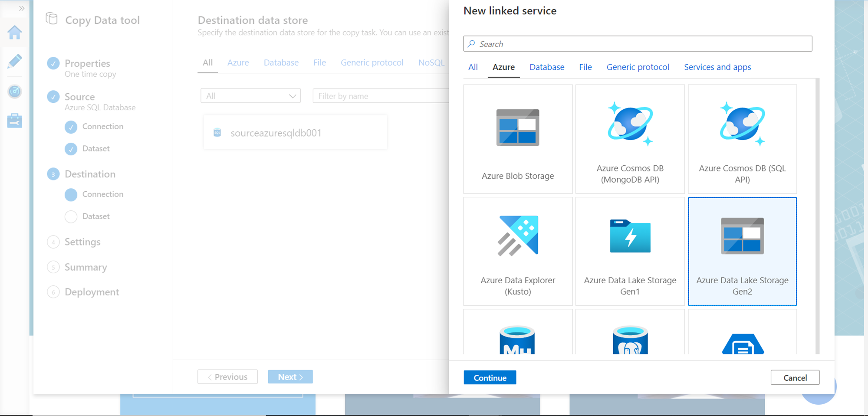Open the Home icon in left sidebar
The image size is (868, 416).
click(x=15, y=32)
